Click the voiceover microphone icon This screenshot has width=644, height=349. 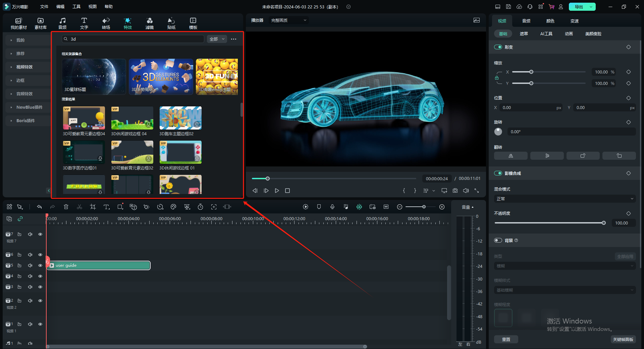click(x=332, y=207)
